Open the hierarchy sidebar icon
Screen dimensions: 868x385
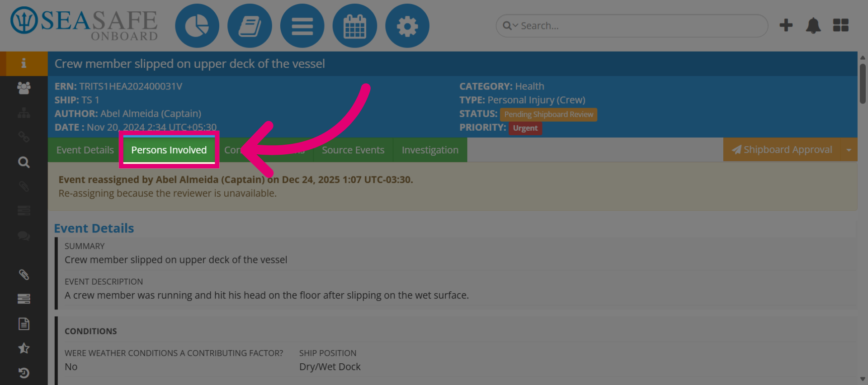pyautogui.click(x=24, y=113)
